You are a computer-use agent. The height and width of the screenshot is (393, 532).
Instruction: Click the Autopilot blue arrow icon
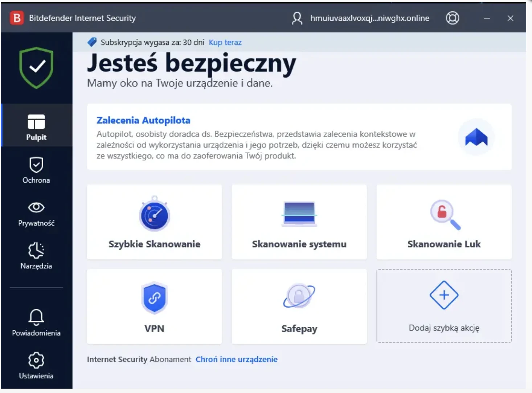click(x=476, y=137)
